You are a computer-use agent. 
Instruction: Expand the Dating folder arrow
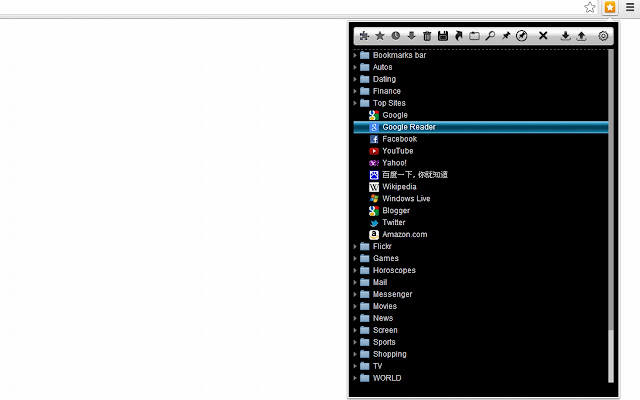[355, 79]
